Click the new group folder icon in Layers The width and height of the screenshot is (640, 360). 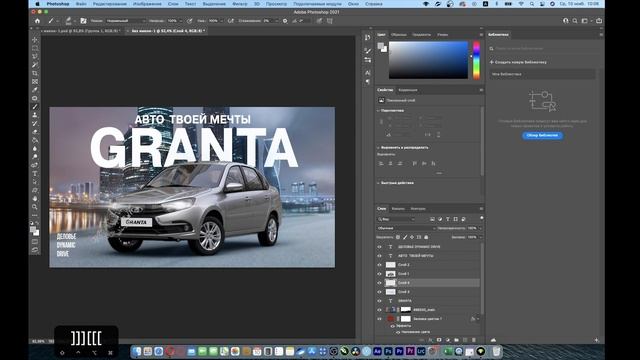pyautogui.click(x=456, y=340)
